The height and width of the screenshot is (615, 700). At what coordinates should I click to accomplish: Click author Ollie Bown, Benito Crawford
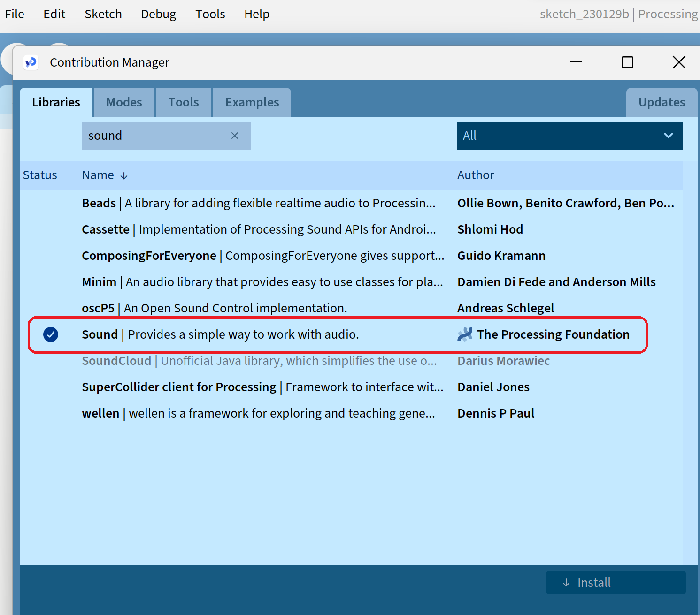coord(566,203)
